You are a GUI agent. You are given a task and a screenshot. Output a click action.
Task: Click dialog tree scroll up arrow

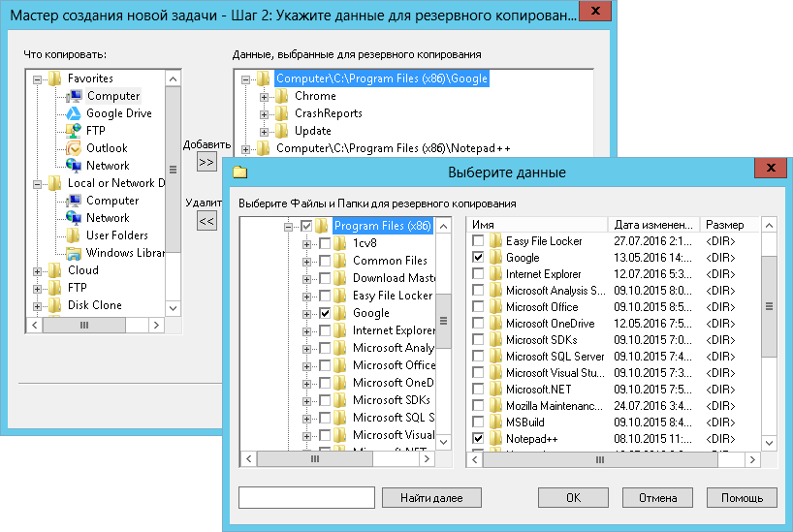pos(444,226)
